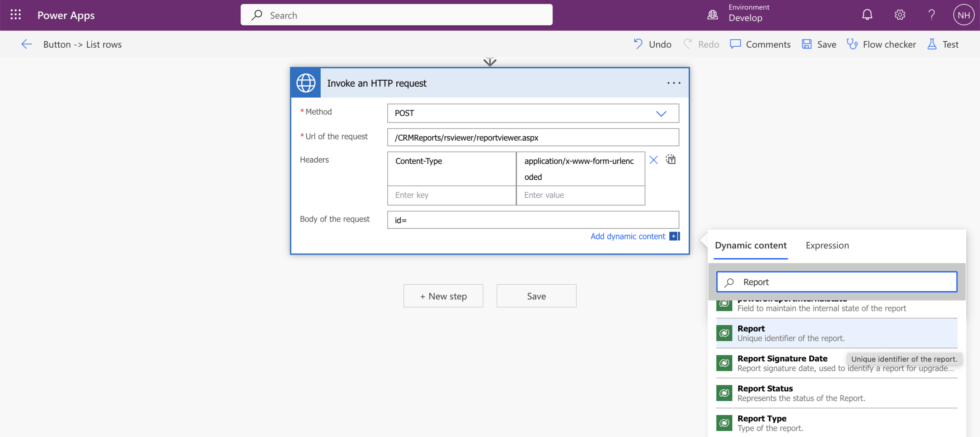980x437 pixels.
Task: Click the Add dynamic content link
Action: 628,237
